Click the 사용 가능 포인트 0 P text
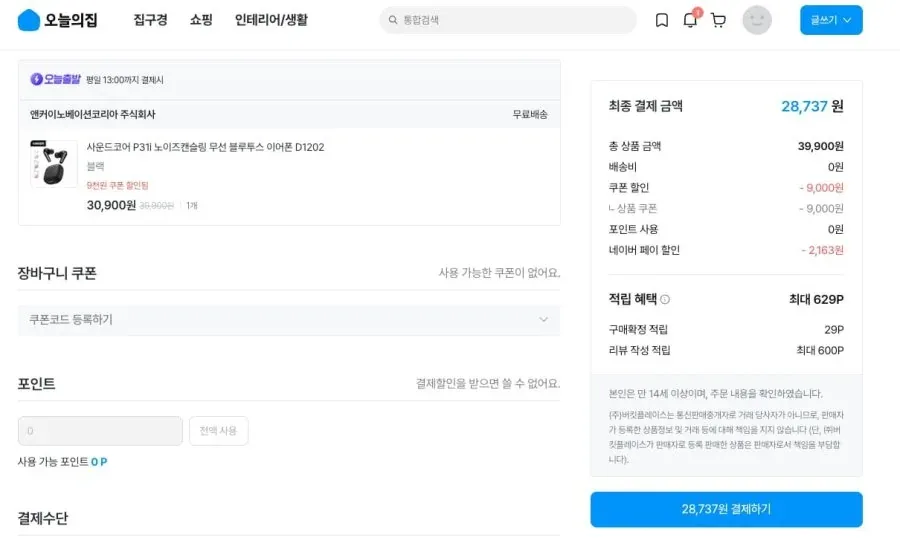The image size is (900, 543). pos(63,461)
